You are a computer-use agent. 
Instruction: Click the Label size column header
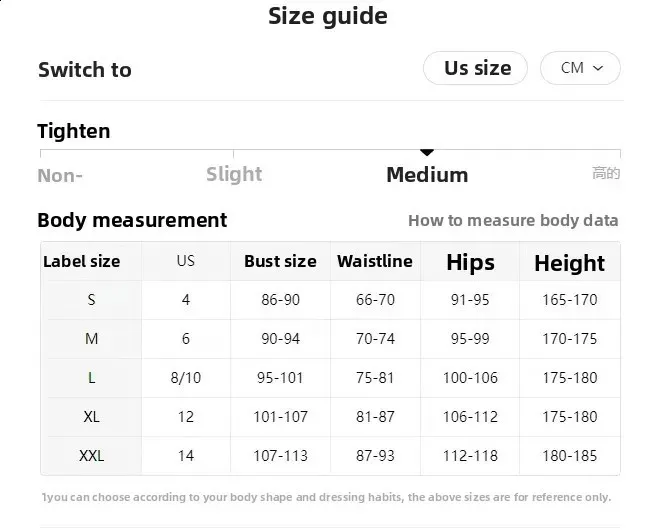pyautogui.click(x=81, y=262)
